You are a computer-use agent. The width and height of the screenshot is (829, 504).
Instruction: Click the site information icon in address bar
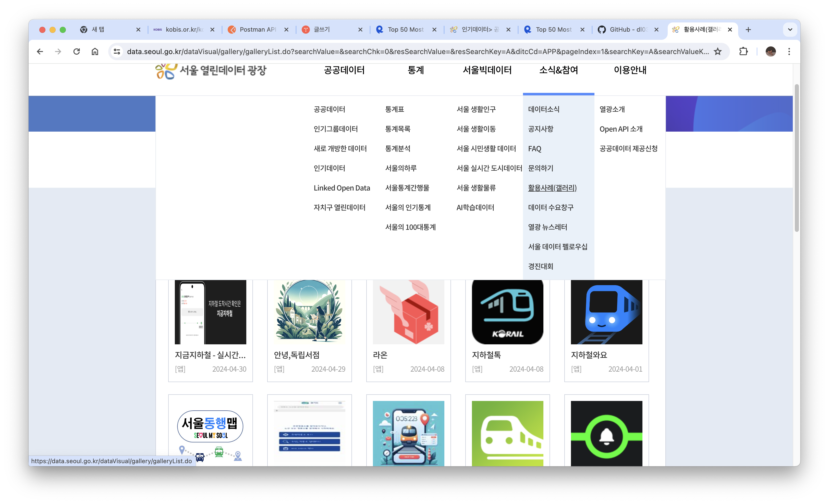[117, 52]
